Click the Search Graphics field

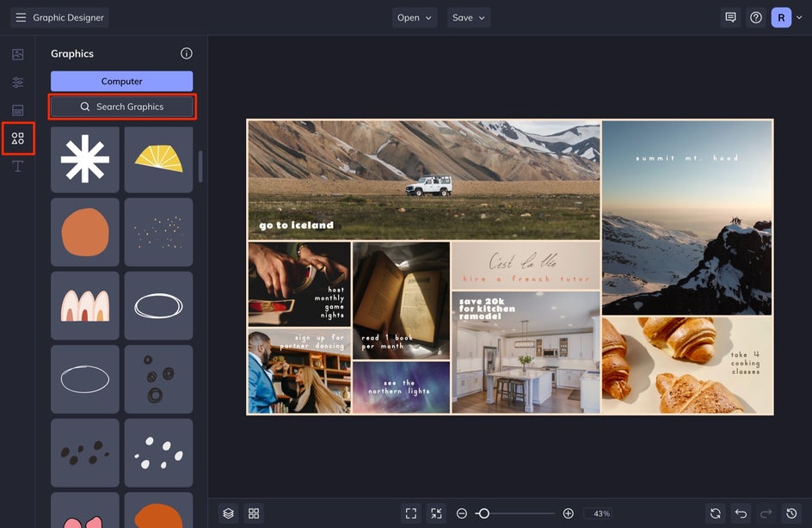(x=121, y=107)
